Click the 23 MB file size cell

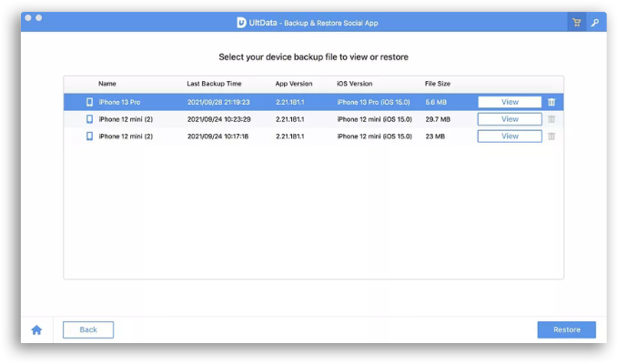(x=435, y=136)
